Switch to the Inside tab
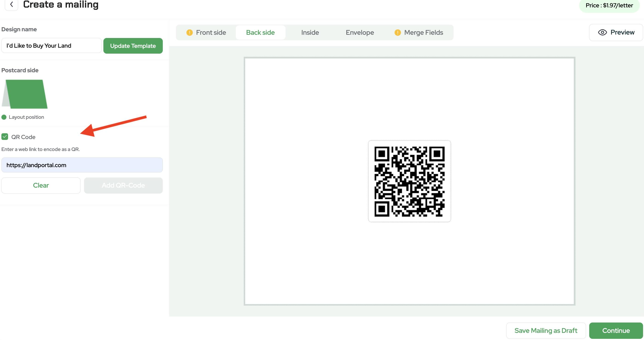This screenshot has height=340, width=644. (310, 32)
